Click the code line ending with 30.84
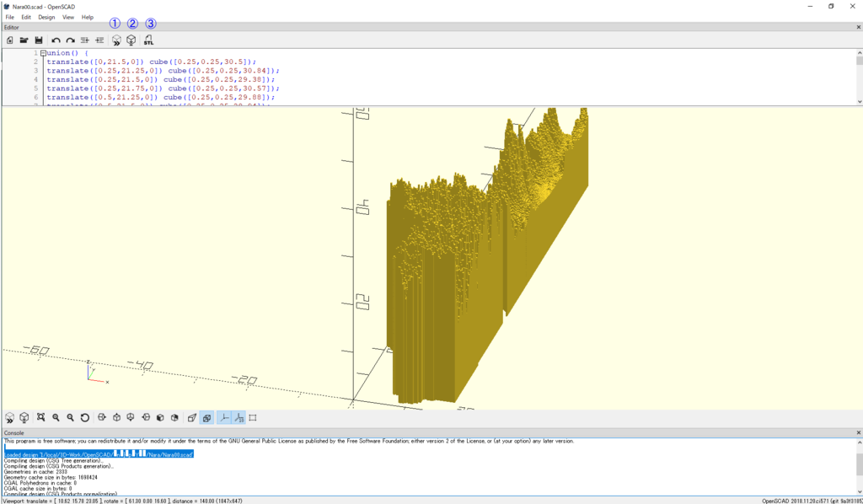The height and width of the screenshot is (504, 863). 163,71
